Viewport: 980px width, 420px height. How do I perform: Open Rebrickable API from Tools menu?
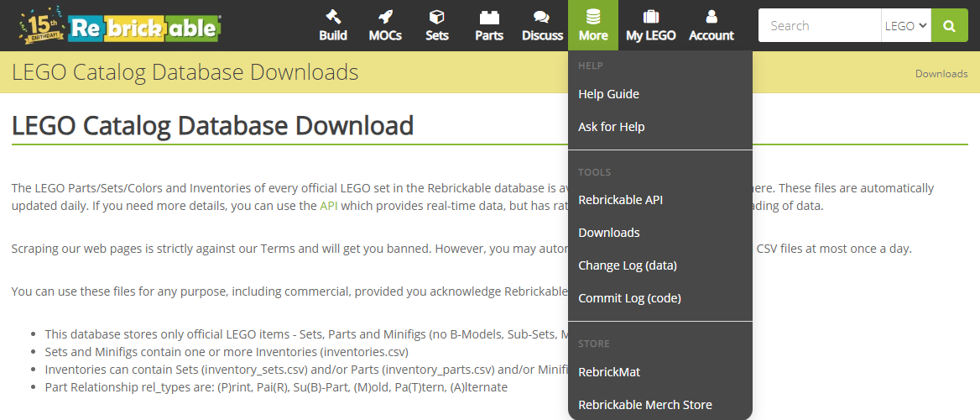click(x=660, y=200)
